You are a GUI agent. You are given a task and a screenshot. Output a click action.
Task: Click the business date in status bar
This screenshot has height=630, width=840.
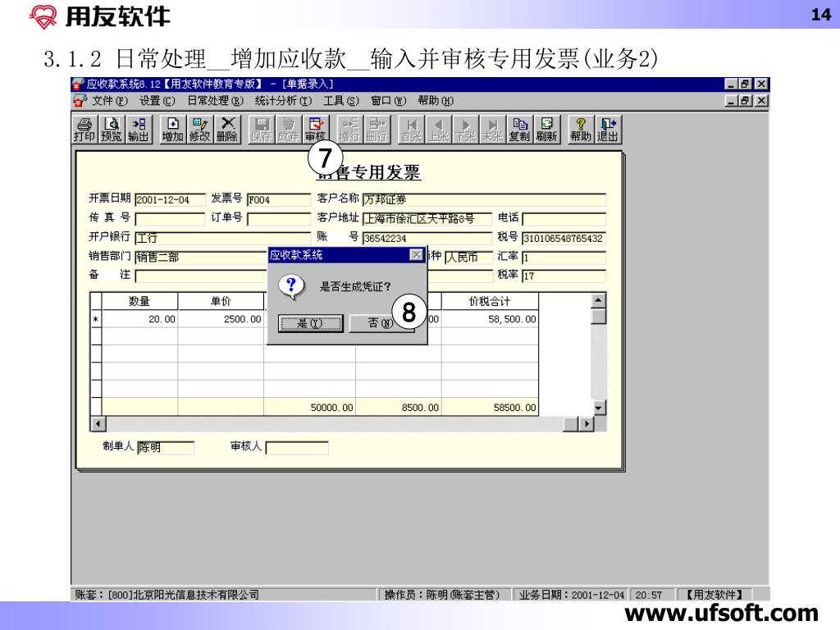572,595
